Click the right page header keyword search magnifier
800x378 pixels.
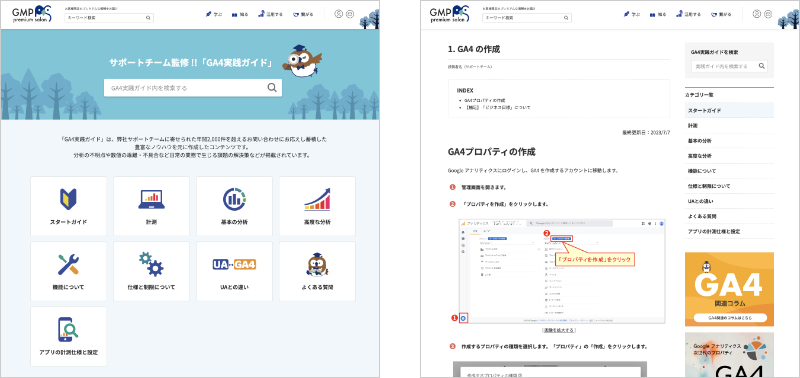point(566,18)
